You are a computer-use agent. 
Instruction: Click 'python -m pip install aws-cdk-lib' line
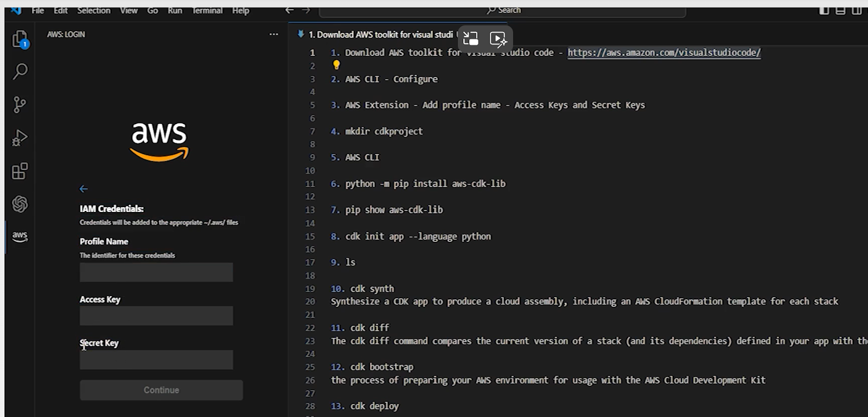point(418,184)
